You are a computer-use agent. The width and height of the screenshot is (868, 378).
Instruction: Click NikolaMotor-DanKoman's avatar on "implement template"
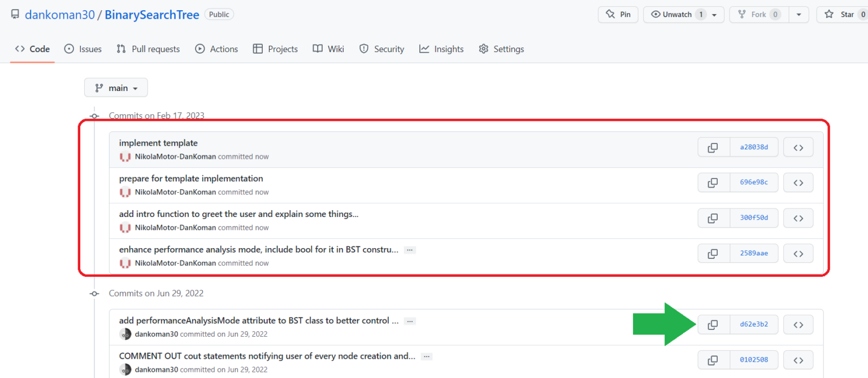point(125,157)
